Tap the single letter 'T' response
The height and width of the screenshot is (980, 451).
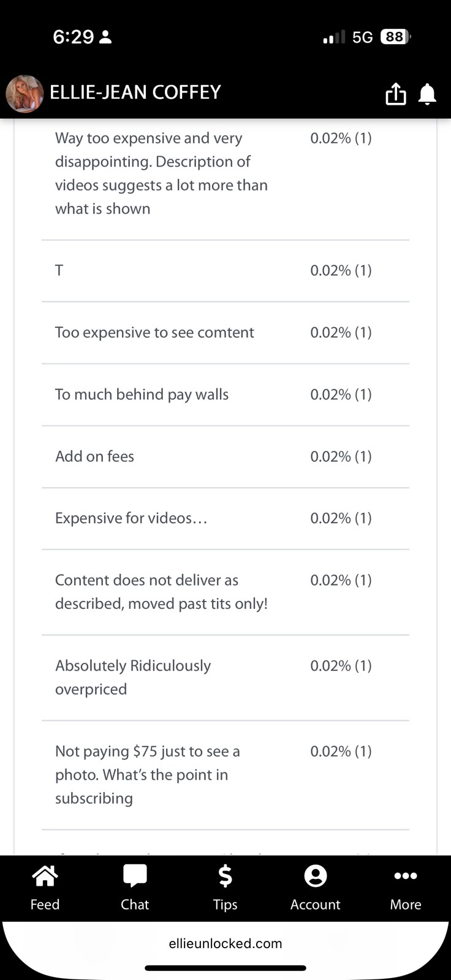click(x=59, y=271)
